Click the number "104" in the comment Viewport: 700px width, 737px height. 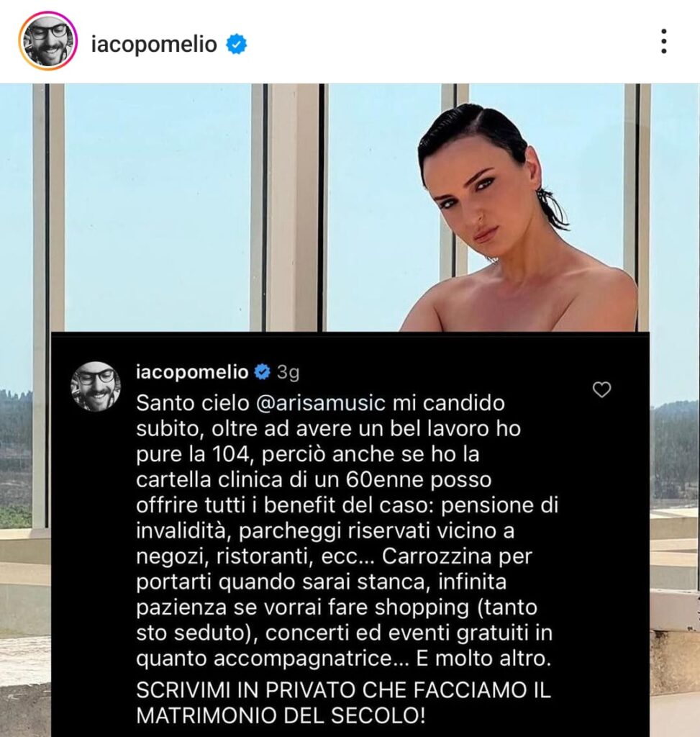point(232,454)
